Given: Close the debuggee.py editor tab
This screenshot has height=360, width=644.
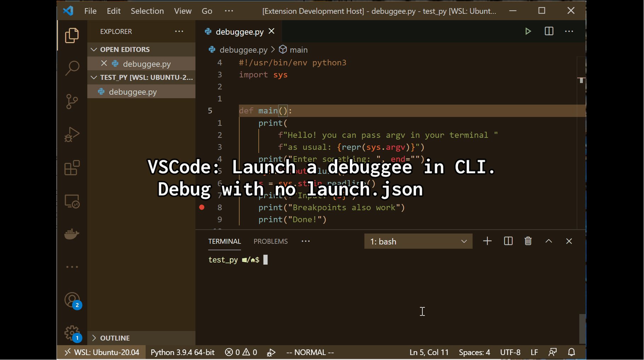Looking at the screenshot, I should click(x=271, y=31).
